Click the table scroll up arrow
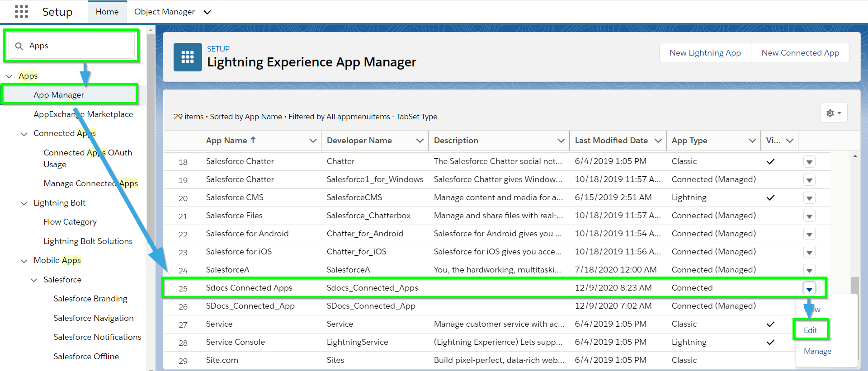Image resolution: width=868 pixels, height=371 pixels. click(854, 156)
